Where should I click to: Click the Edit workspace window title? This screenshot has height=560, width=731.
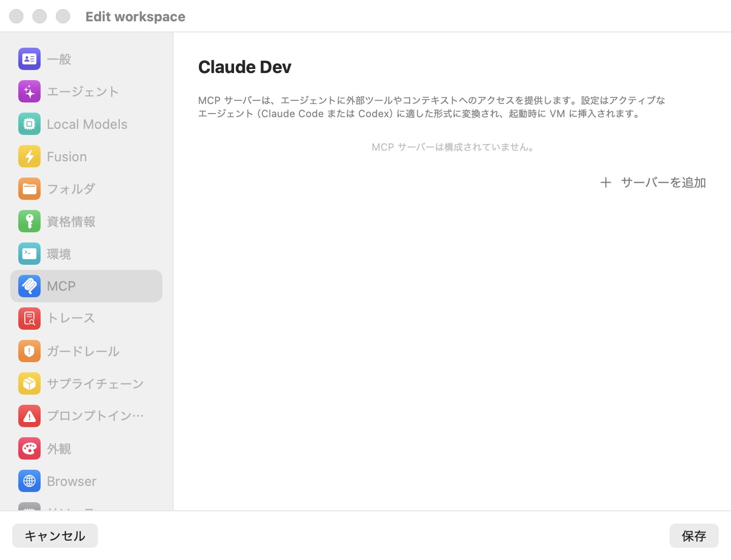[136, 17]
